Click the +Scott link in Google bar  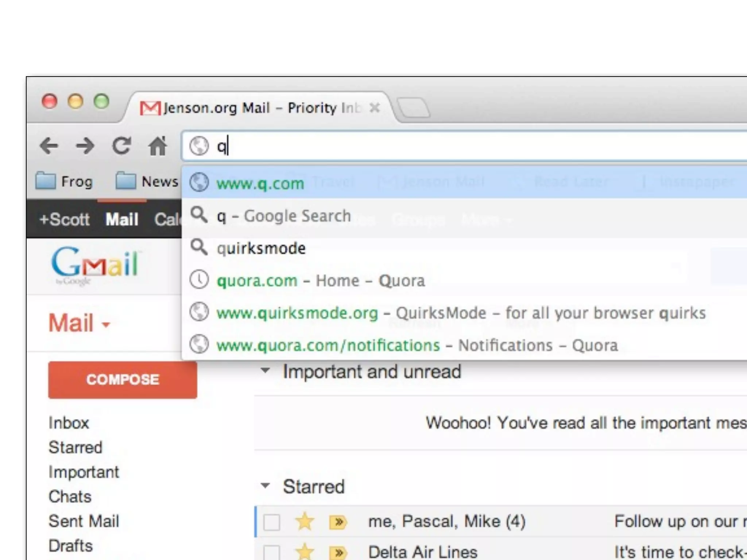[64, 219]
